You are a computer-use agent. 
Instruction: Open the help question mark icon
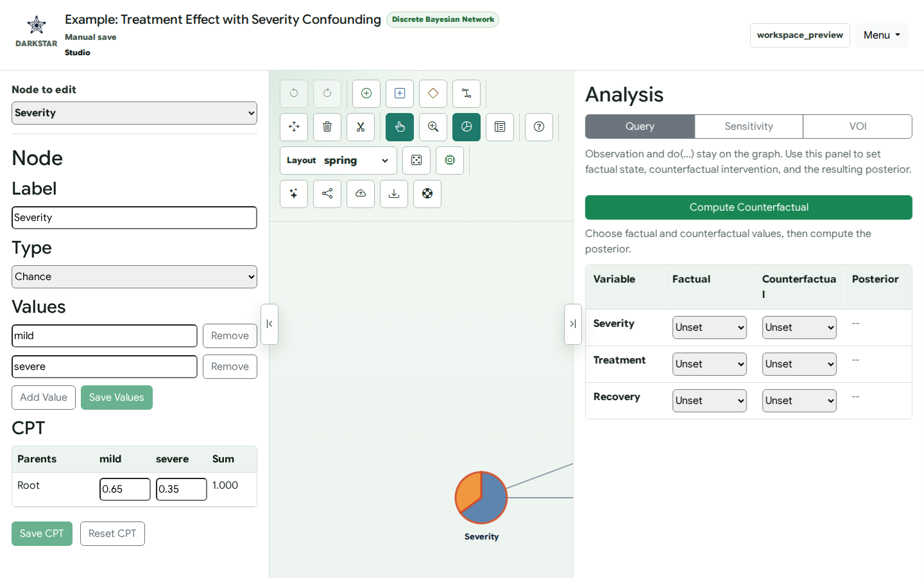[x=539, y=127]
